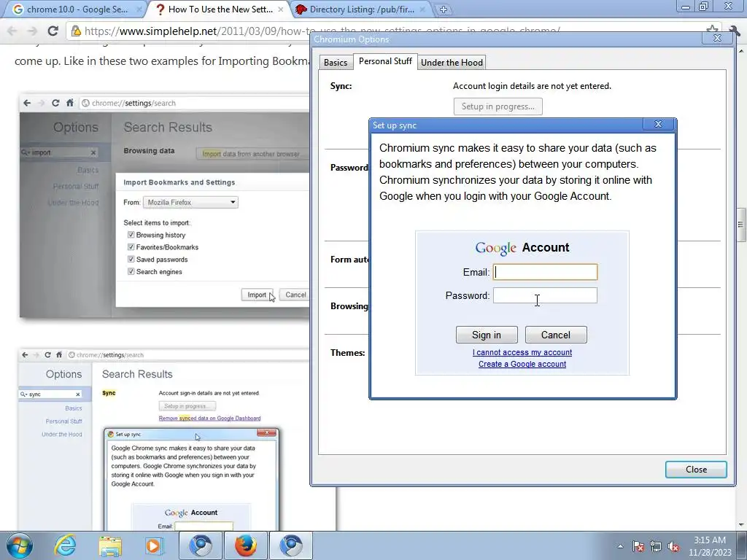Image resolution: width=747 pixels, height=560 pixels.
Task: Click the Action Center flag tray icon
Action: point(638,546)
